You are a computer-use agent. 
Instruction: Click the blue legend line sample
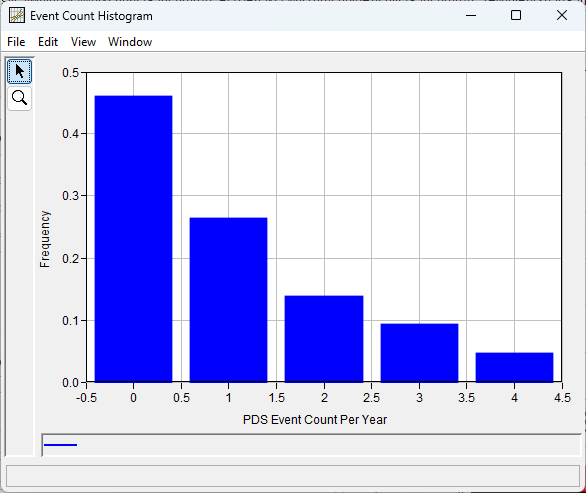click(60, 445)
